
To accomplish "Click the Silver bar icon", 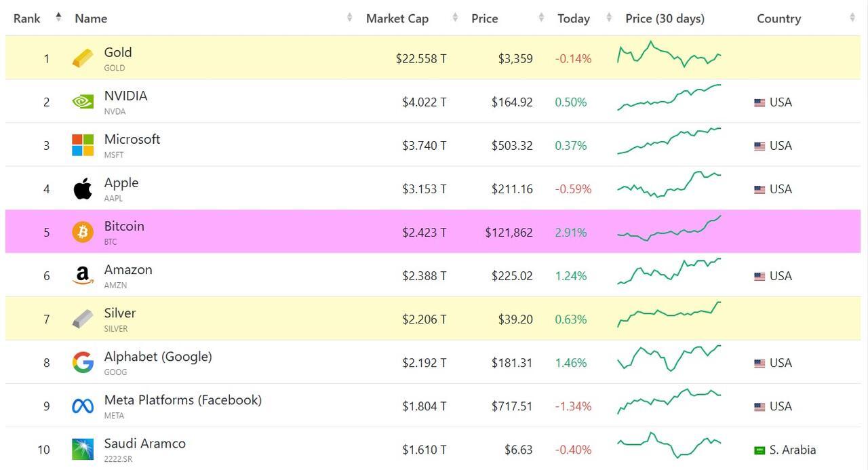I will coord(83,319).
